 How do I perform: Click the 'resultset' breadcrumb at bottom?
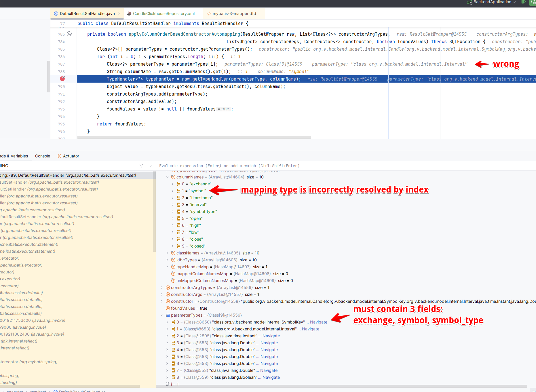coord(38,391)
